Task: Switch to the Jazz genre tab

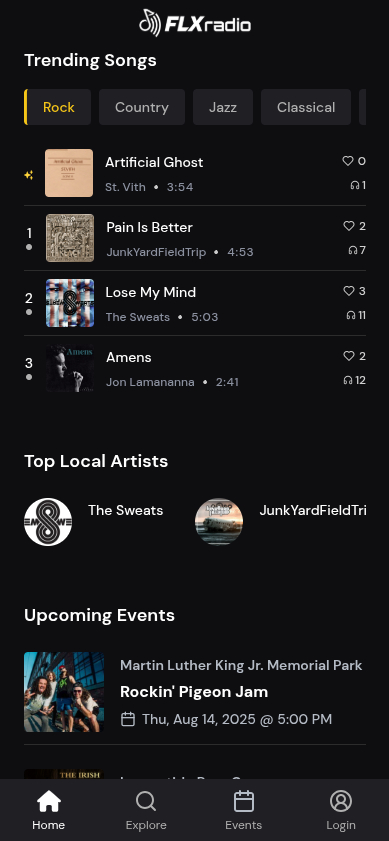Action: pyautogui.click(x=223, y=107)
